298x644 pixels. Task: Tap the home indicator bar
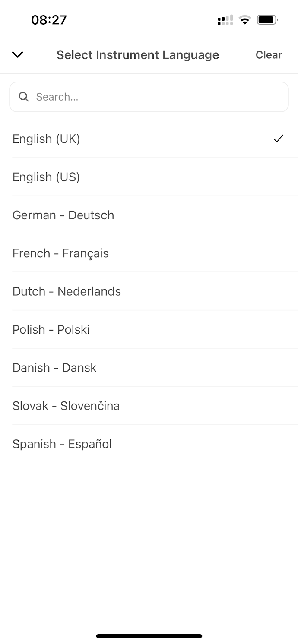pyautogui.click(x=149, y=636)
